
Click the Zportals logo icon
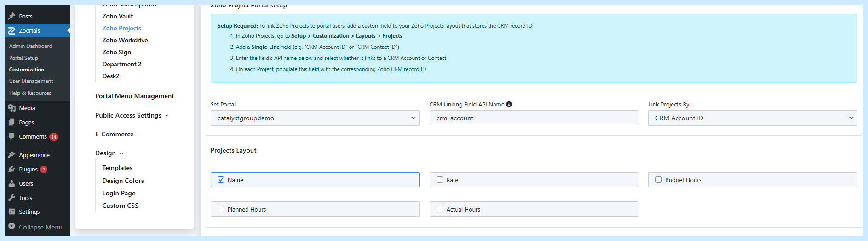(x=12, y=30)
